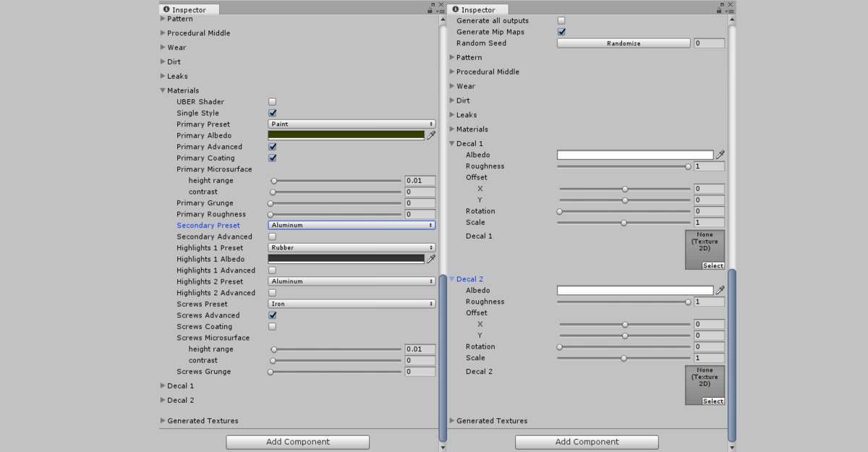Collapse the Materials section in left Inspector
Viewport: 868px width, 452px height.
point(163,91)
